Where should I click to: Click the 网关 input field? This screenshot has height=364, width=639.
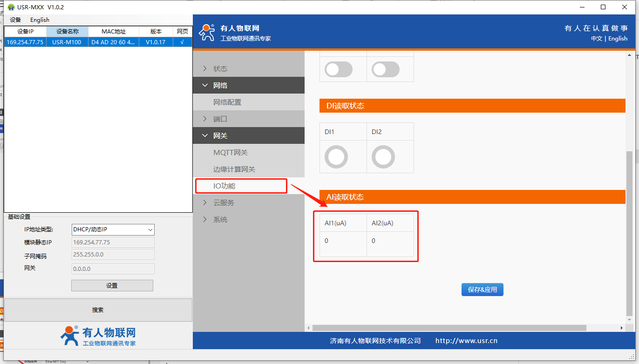click(x=113, y=269)
